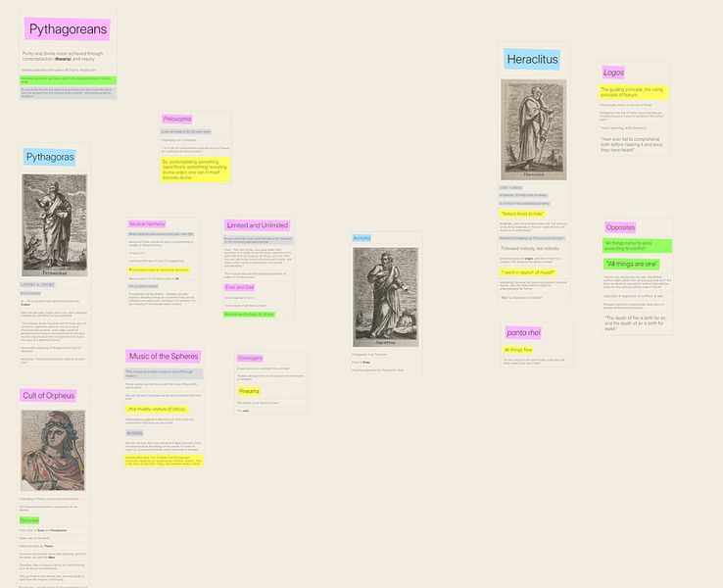The width and height of the screenshot is (723, 588).
Task: Click the green 'All things are one' quote
Action: pyautogui.click(x=631, y=265)
